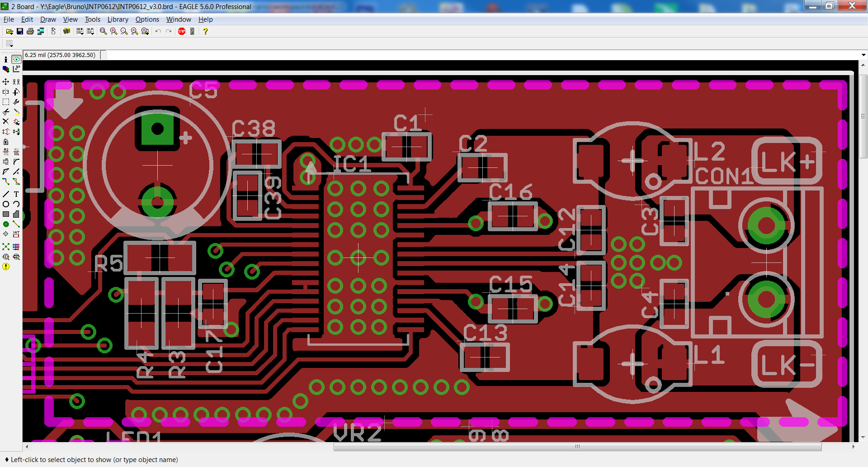Save the board with the floppy icon

pos(20,31)
